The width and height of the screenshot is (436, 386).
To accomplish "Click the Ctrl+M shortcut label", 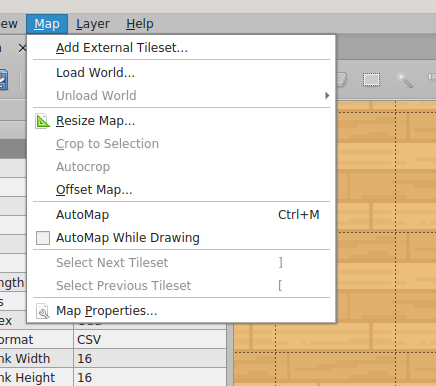I will tap(299, 215).
